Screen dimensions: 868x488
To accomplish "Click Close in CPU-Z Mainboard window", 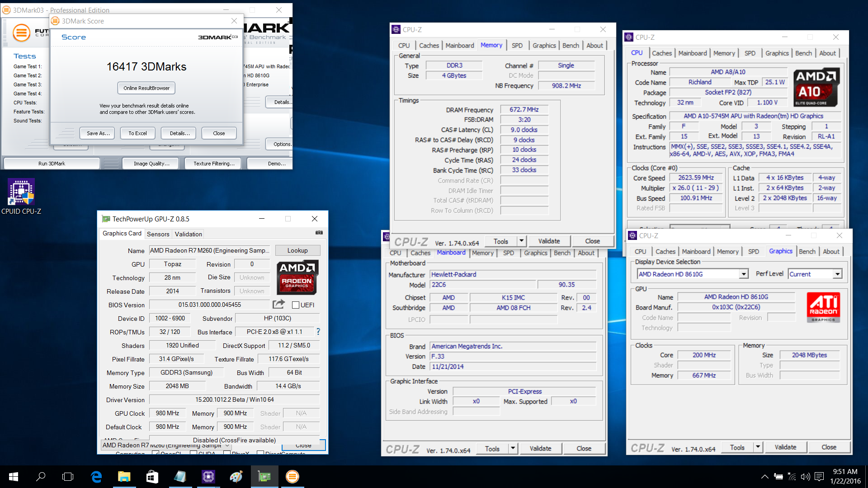I will (584, 448).
